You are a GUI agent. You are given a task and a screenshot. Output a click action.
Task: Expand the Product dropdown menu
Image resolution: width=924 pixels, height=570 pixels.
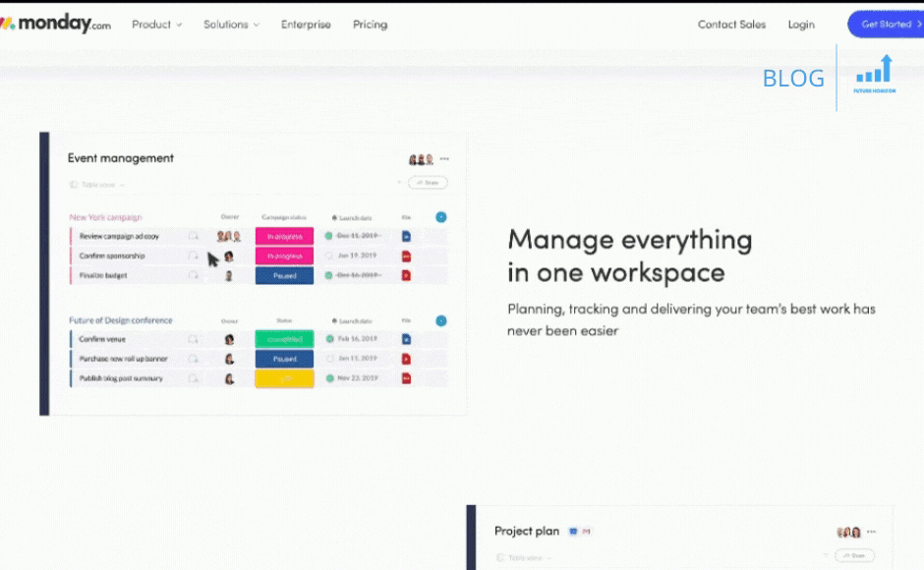point(157,25)
